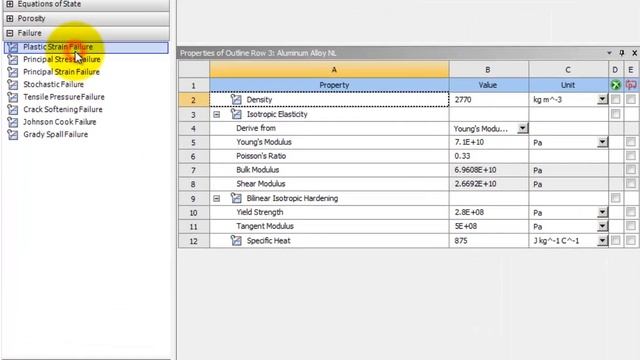Click the Bilinear Isotropic Hardening icon
Image resolution: width=640 pixels, height=360 pixels.
click(236, 198)
